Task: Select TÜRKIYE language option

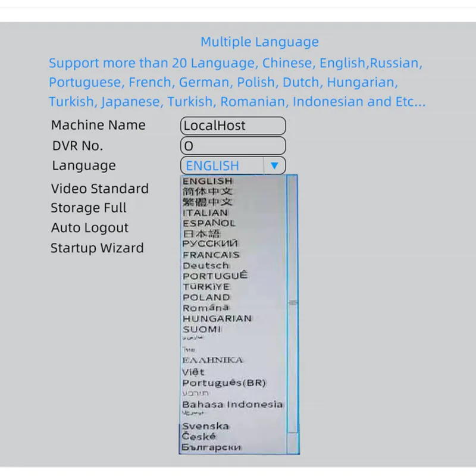Action: (206, 287)
